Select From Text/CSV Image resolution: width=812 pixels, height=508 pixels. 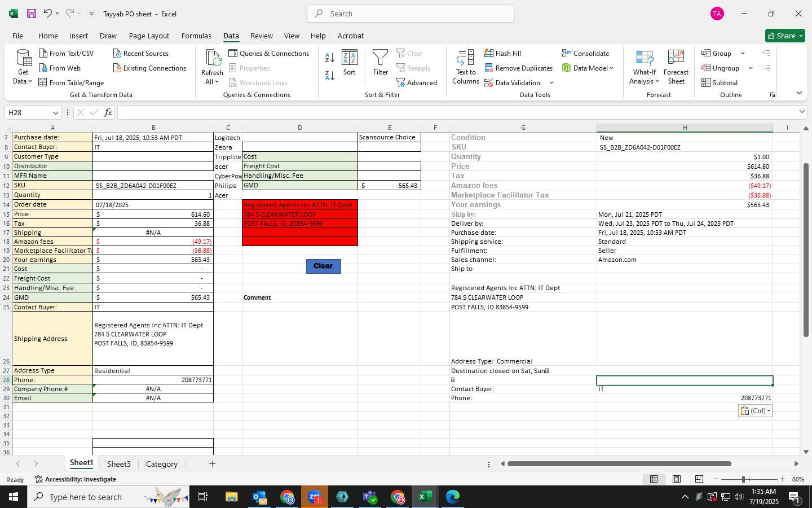point(67,53)
